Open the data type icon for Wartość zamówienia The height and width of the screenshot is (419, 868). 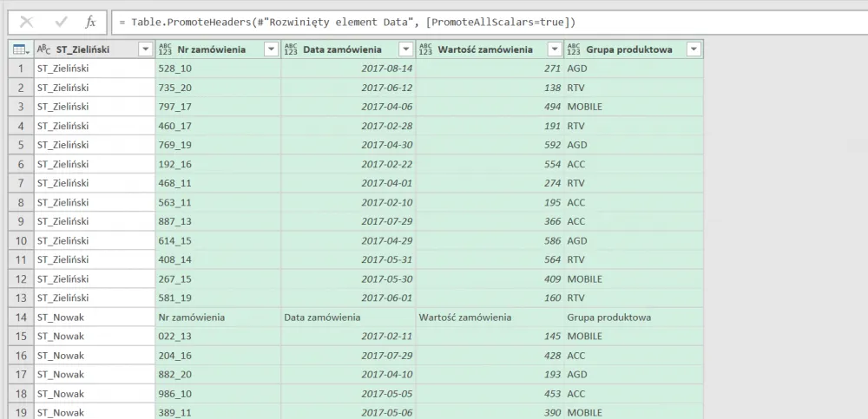pos(426,49)
